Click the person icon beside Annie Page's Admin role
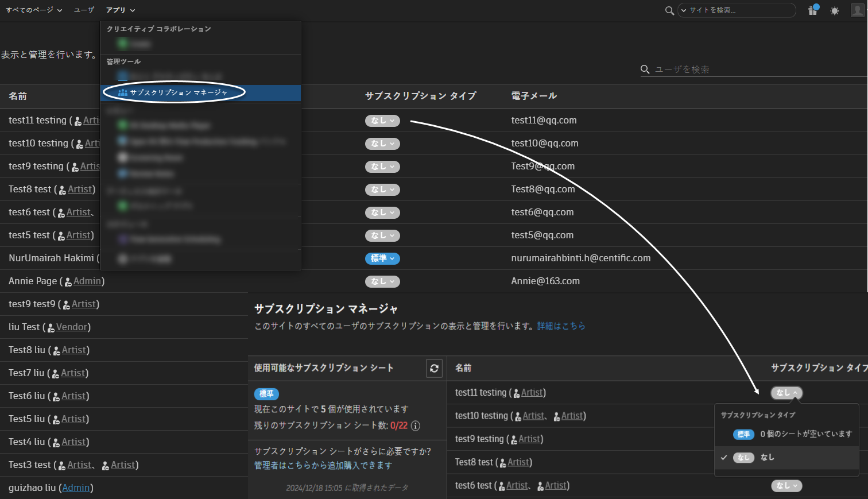Image resolution: width=868 pixels, height=499 pixels. click(68, 281)
